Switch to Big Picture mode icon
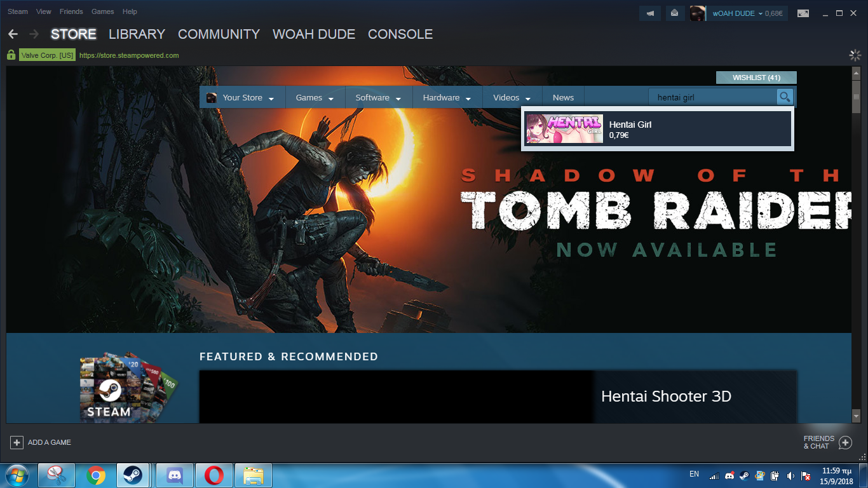This screenshot has width=868, height=488. [803, 13]
